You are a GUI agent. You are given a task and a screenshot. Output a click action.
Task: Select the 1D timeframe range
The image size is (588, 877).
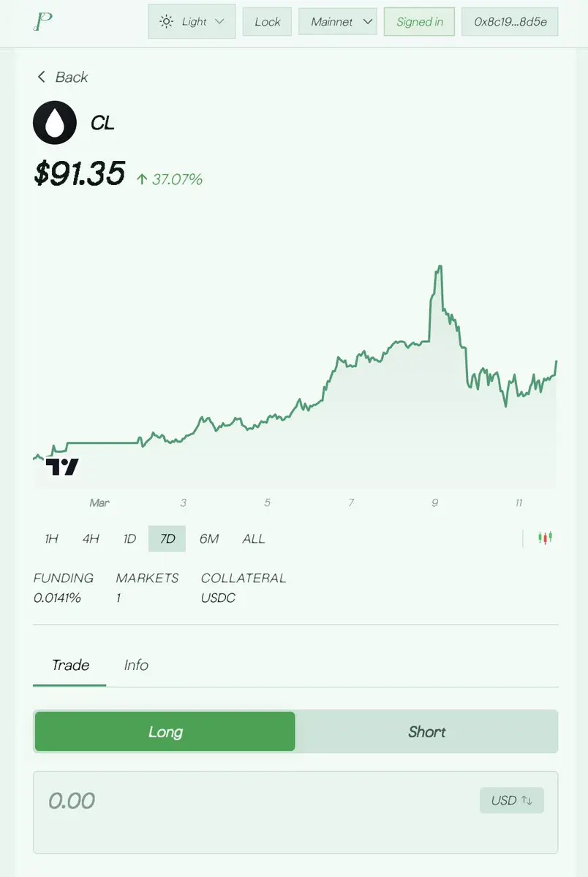pos(129,538)
